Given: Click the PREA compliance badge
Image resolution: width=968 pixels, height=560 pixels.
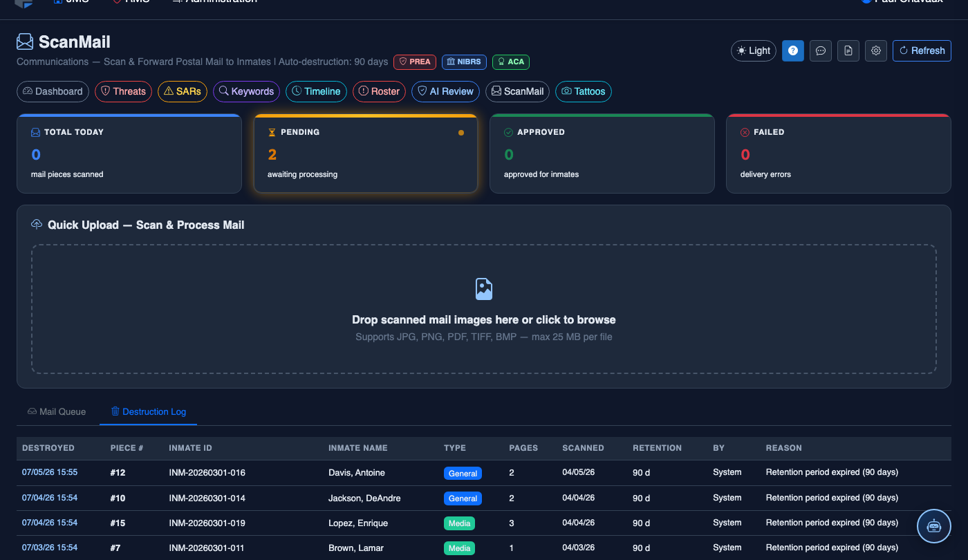Looking at the screenshot, I should pos(415,62).
